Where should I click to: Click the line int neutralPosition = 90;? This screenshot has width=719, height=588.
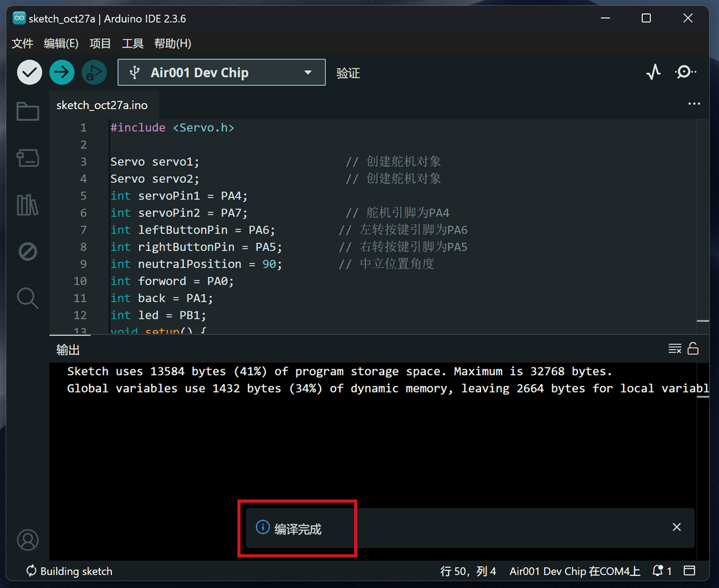click(x=197, y=264)
